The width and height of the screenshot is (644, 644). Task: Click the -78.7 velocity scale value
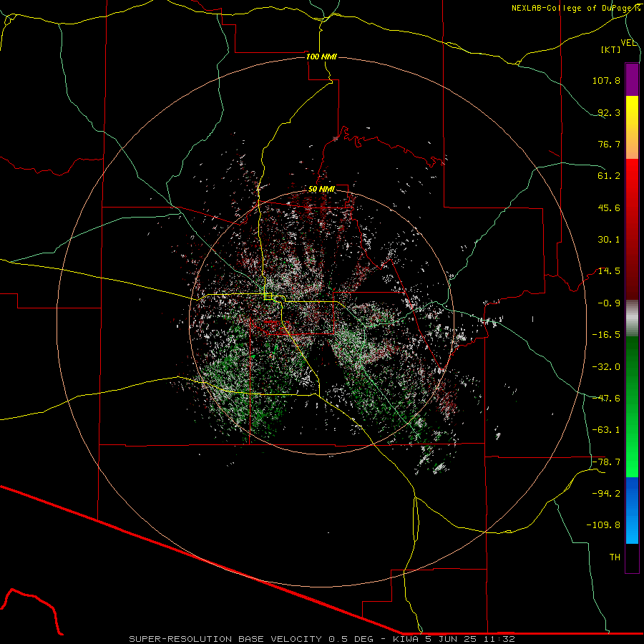coord(606,462)
